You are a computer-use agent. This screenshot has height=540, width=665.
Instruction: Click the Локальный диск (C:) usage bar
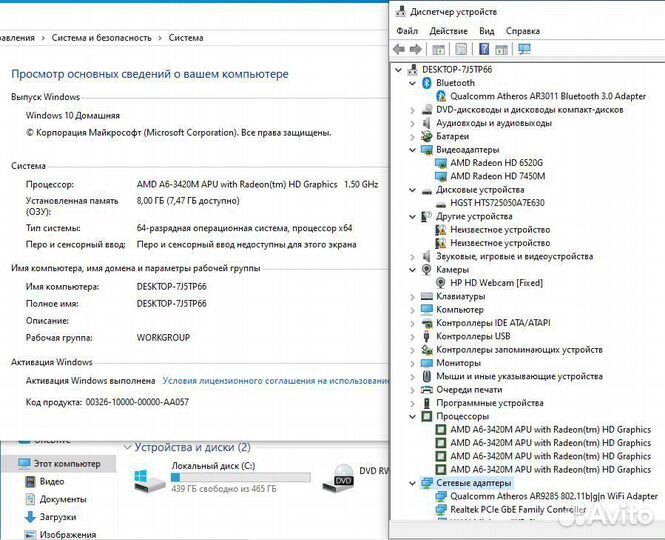[240, 478]
